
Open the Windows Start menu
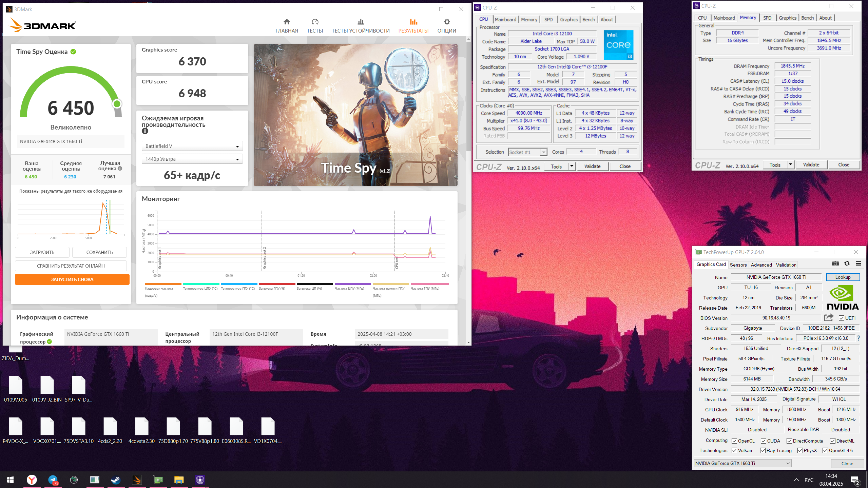10,480
